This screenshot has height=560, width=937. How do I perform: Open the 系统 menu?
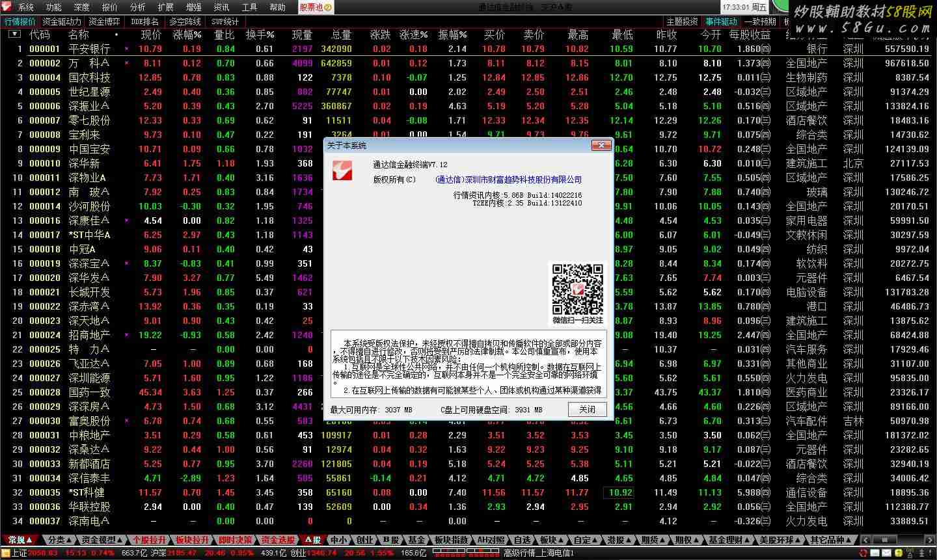click(26, 7)
